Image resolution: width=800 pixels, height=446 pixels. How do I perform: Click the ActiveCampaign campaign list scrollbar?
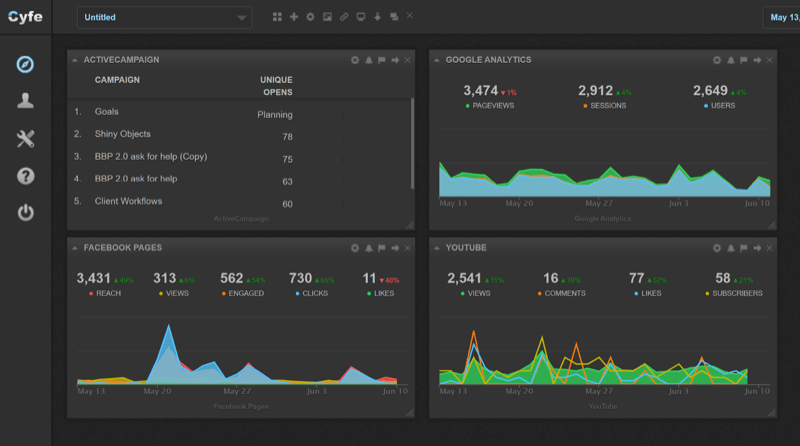click(412, 144)
